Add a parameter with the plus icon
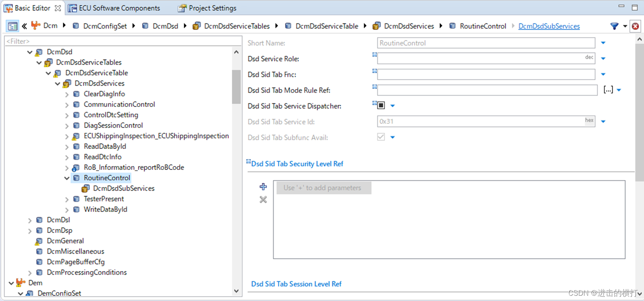The image size is (644, 301). click(x=263, y=187)
